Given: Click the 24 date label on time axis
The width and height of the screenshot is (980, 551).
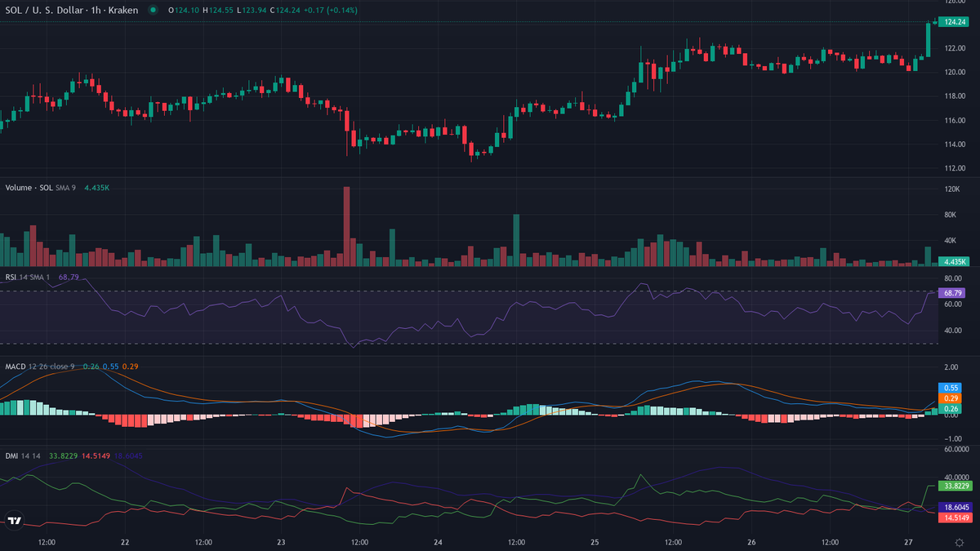Looking at the screenshot, I should [438, 541].
